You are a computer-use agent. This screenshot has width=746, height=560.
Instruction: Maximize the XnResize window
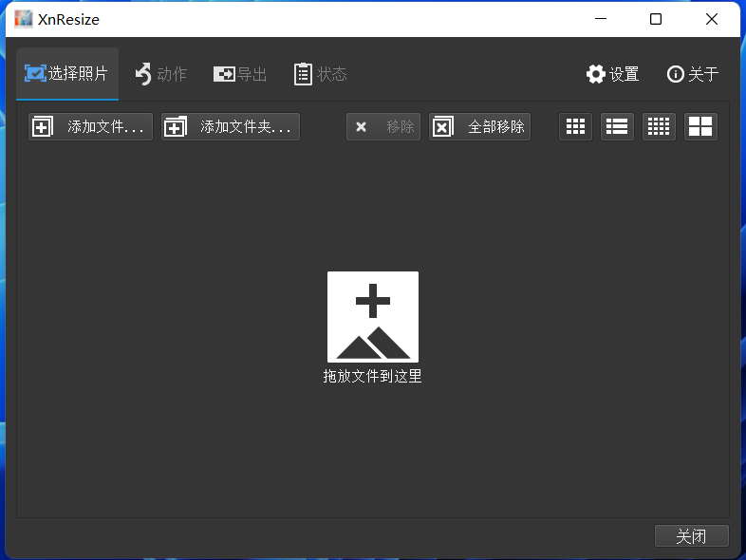(x=656, y=19)
